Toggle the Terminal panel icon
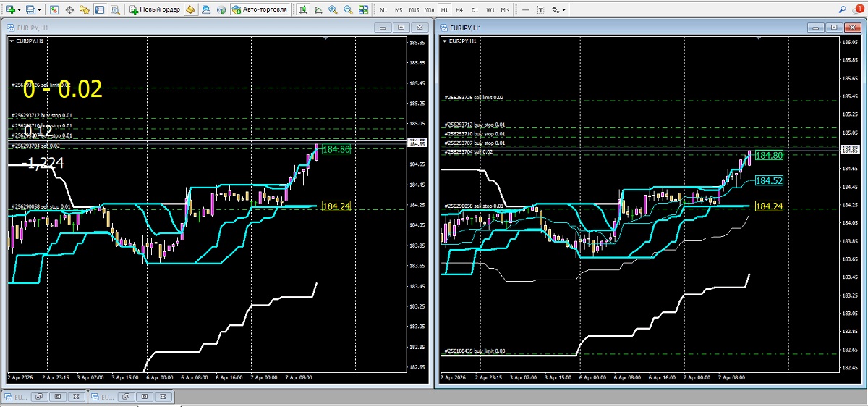Screen dimensions: 868x407 coord(99,10)
